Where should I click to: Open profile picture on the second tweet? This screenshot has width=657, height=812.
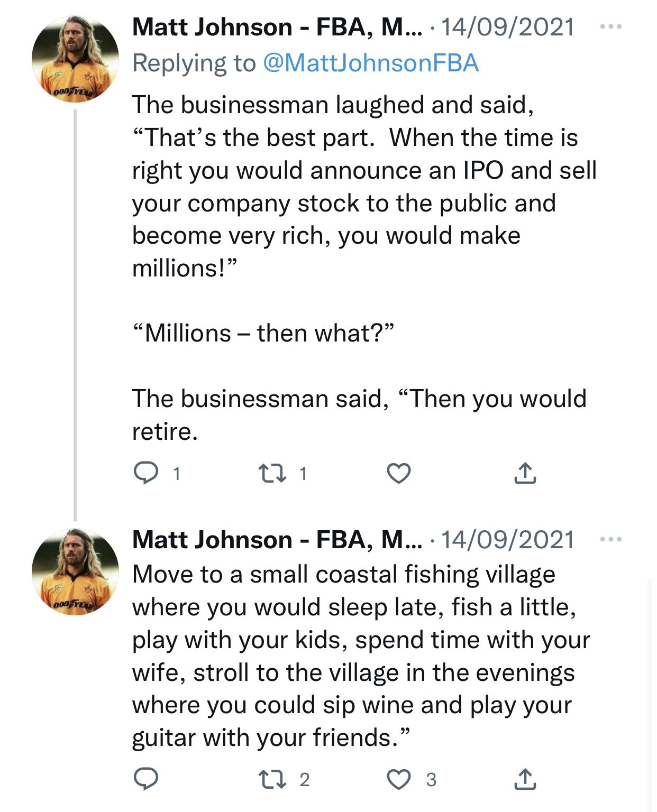click(x=75, y=571)
